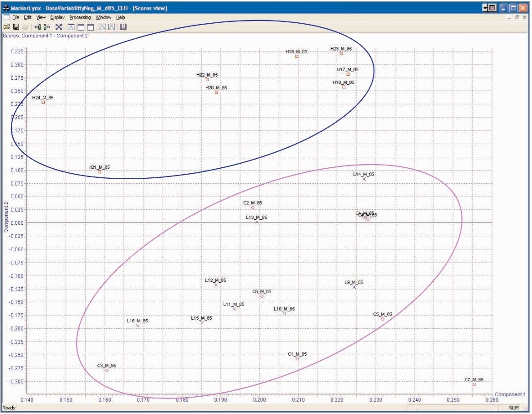Select data point L15_M_85
Image resolution: width=532 pixels, height=414 pixels.
point(202,323)
